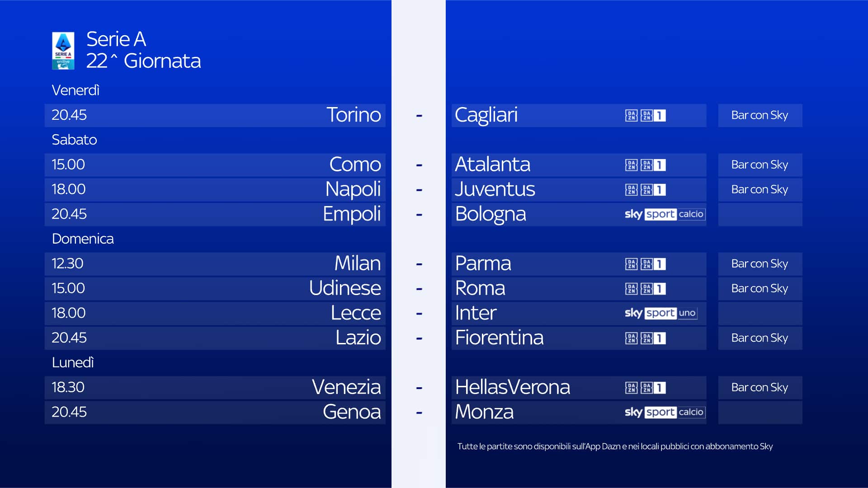Click Bar con Sky for Lazio-Fiorentina

(x=759, y=338)
